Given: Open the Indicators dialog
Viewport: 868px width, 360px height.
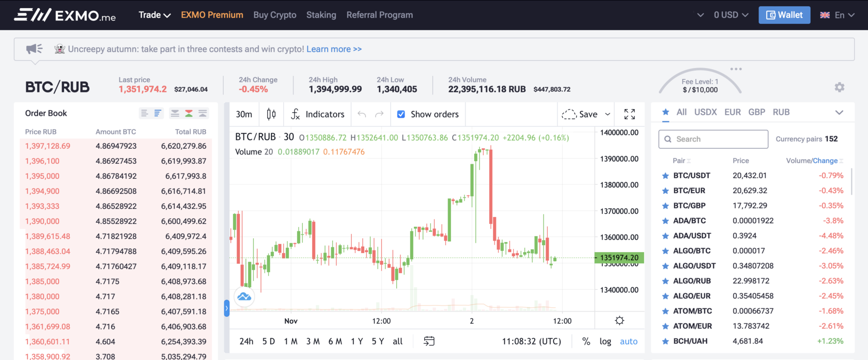Looking at the screenshot, I should (317, 114).
